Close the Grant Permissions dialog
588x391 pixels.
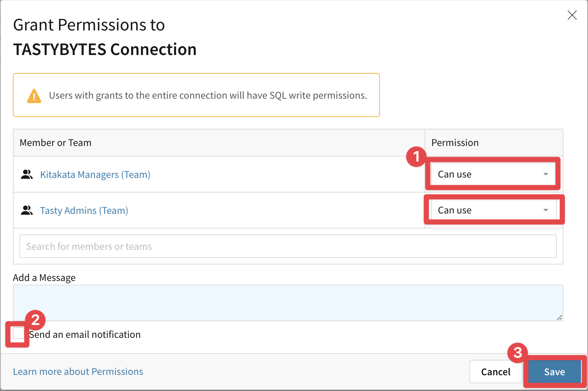[x=572, y=15]
